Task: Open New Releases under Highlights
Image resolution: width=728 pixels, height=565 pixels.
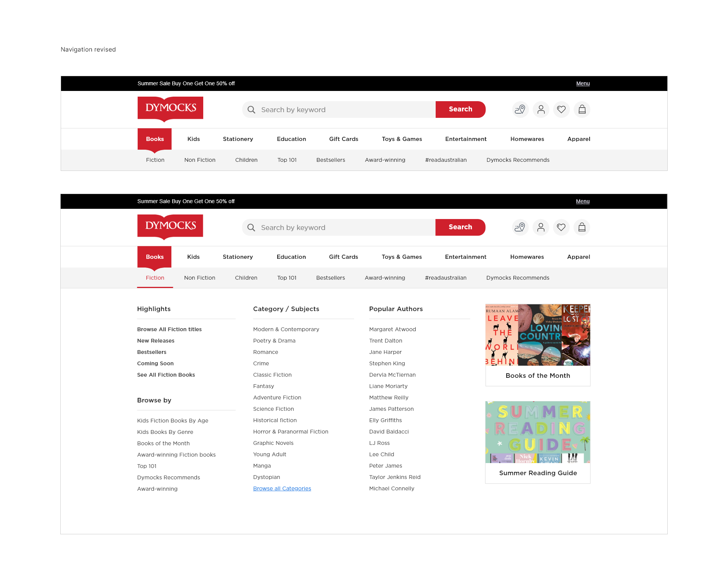Action: (156, 341)
